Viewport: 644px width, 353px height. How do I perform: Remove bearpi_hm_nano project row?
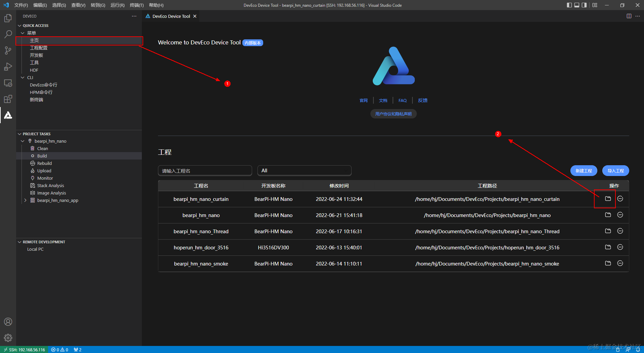click(x=620, y=215)
